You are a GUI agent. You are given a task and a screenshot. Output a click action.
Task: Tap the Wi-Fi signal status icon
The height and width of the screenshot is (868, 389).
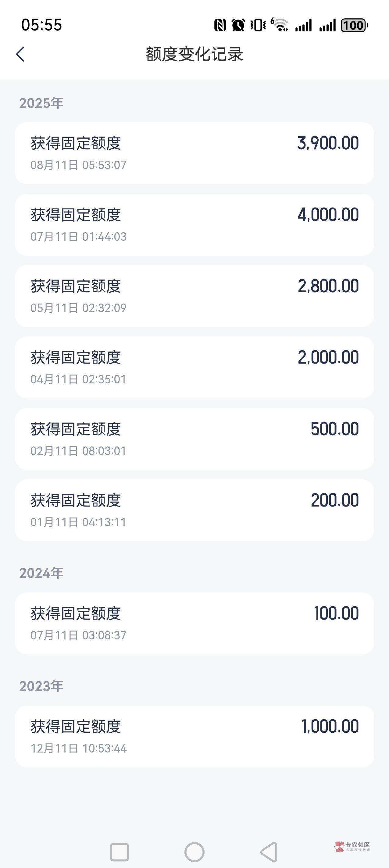pyautogui.click(x=280, y=25)
